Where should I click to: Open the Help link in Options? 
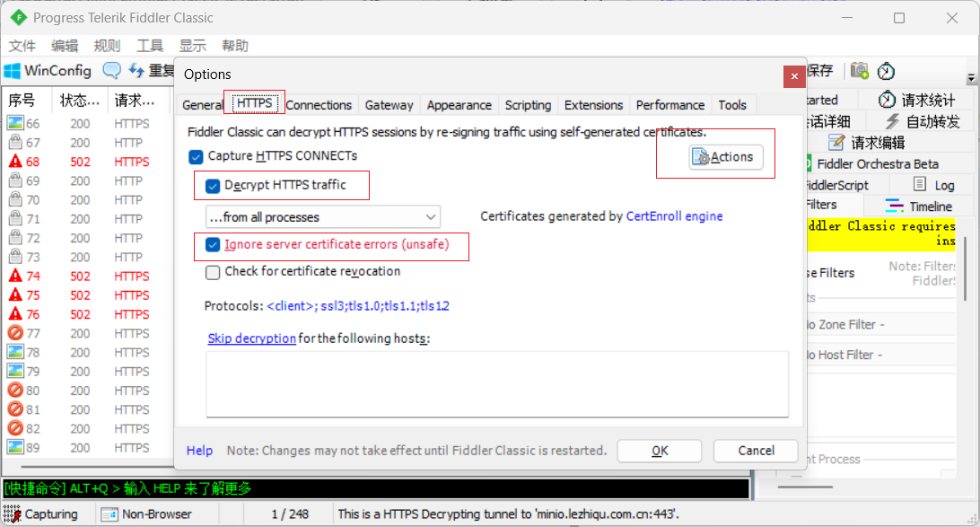199,451
